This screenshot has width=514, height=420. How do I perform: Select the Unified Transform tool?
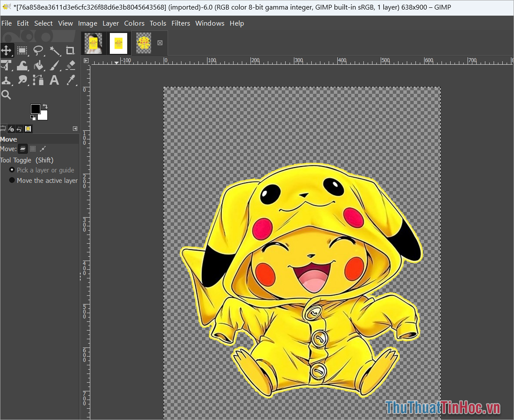point(6,65)
